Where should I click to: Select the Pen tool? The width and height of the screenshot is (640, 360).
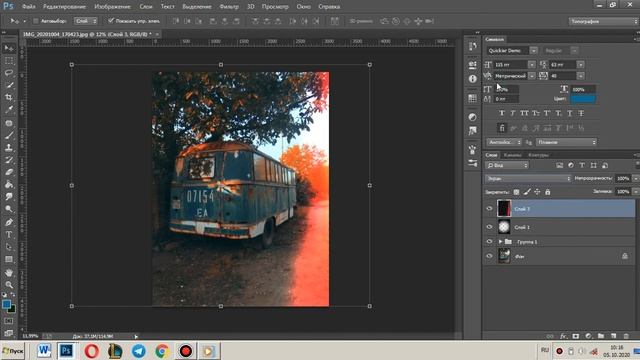pyautogui.click(x=9, y=222)
